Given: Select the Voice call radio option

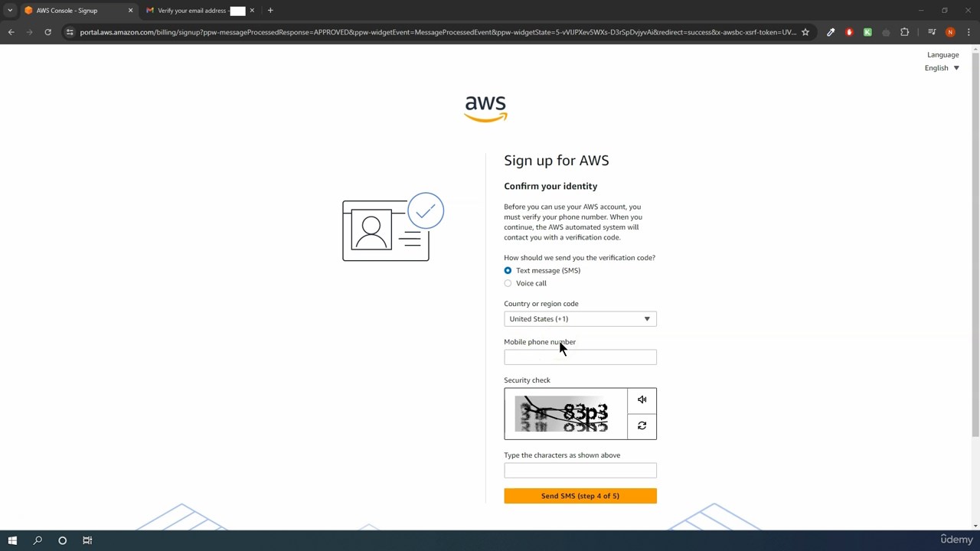Looking at the screenshot, I should tap(508, 284).
